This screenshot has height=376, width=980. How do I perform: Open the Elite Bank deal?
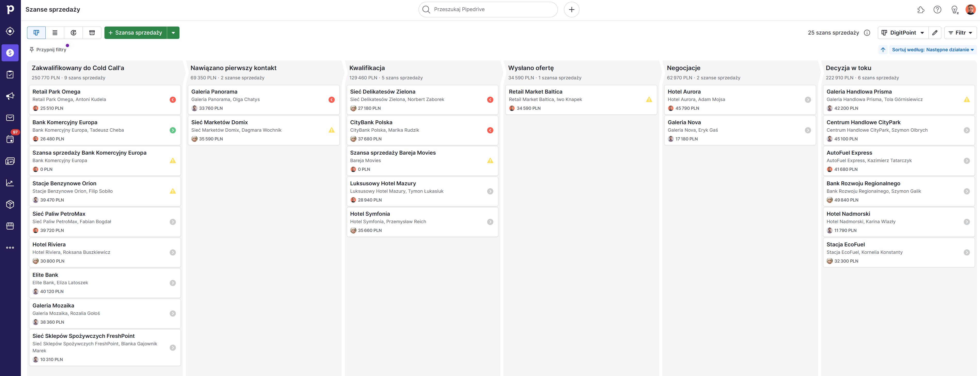[x=105, y=283]
